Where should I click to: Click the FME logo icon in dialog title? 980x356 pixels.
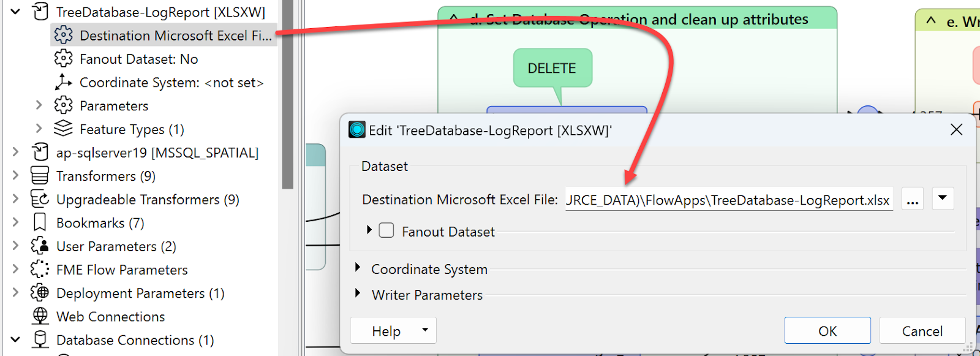pyautogui.click(x=357, y=130)
